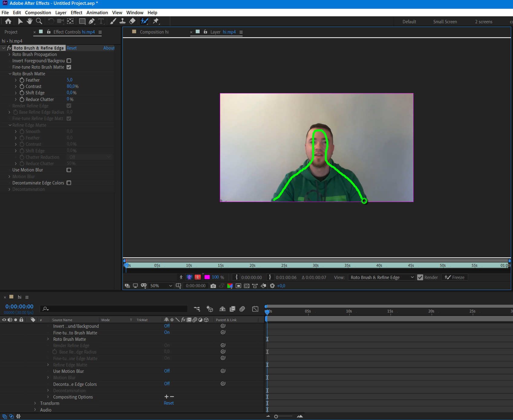
Task: Open the Window menu
Action: click(x=135, y=13)
